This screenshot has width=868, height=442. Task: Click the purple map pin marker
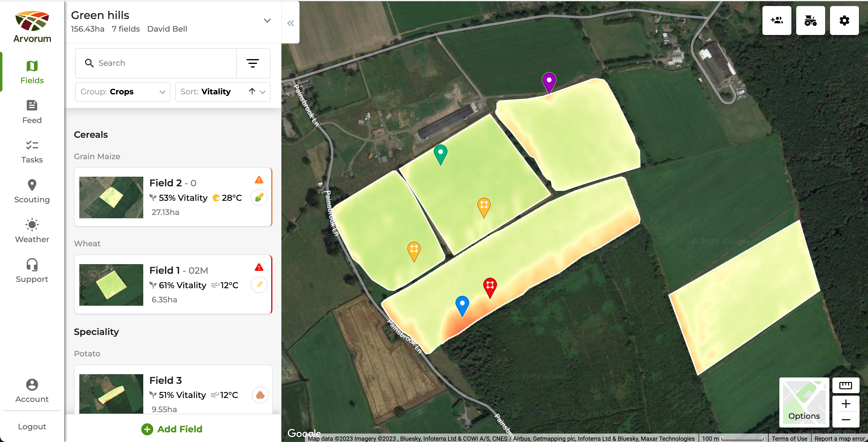click(x=549, y=81)
